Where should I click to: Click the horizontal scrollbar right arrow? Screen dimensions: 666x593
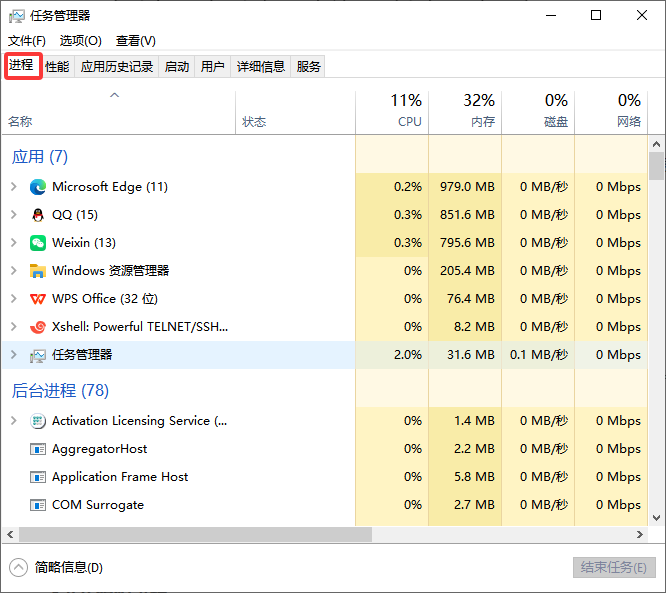pyautogui.click(x=640, y=534)
